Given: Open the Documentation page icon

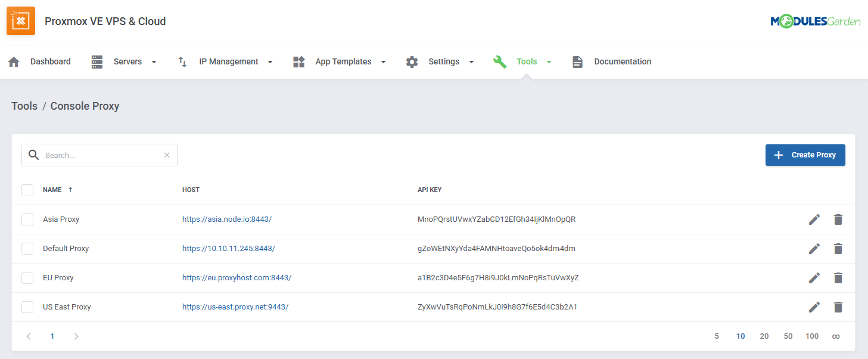Looking at the screenshot, I should tap(577, 61).
